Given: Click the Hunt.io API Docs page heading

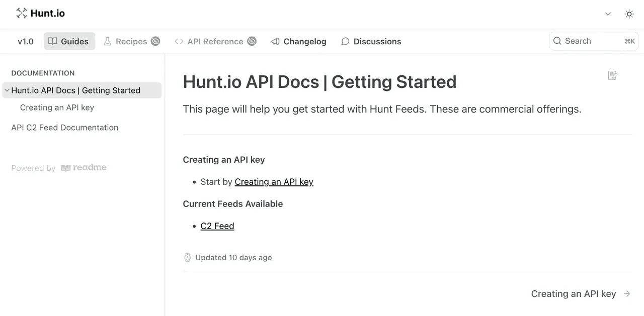Looking at the screenshot, I should click(x=319, y=82).
